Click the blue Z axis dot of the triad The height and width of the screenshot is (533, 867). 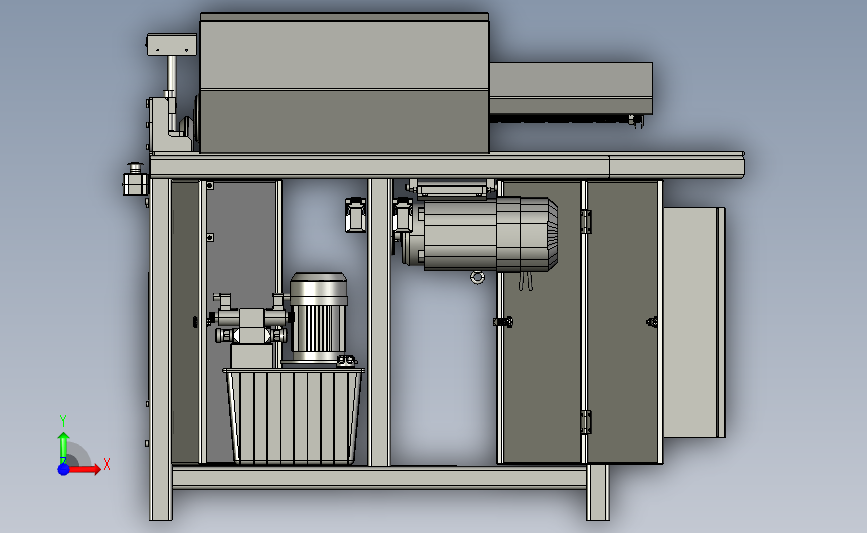[64, 469]
